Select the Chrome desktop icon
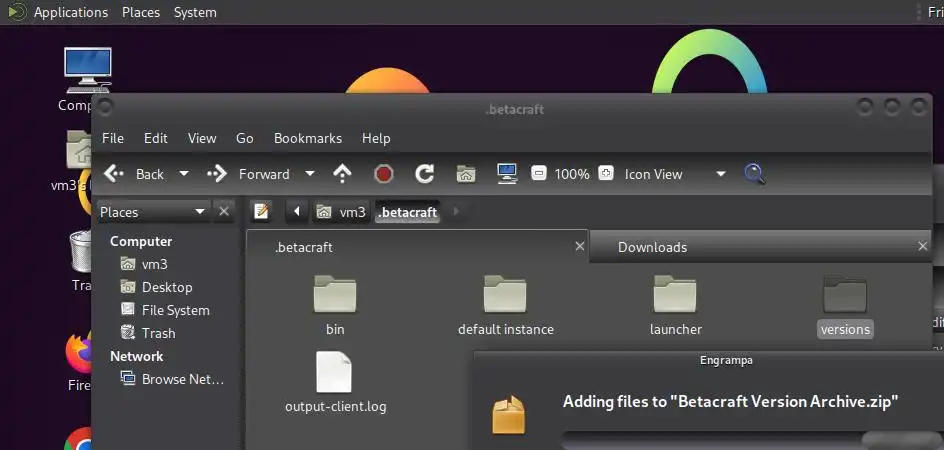The width and height of the screenshot is (944, 450). [78, 439]
